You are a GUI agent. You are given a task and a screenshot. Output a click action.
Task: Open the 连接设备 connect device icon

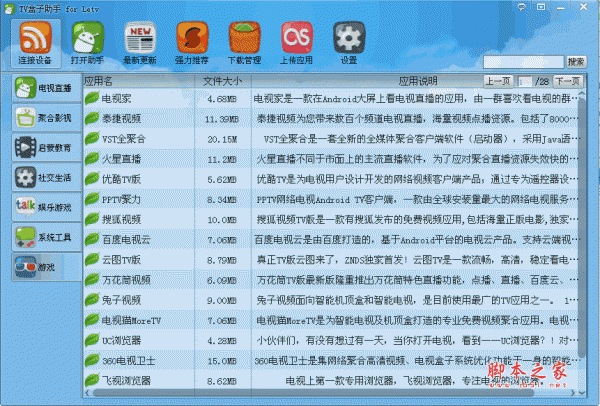pyautogui.click(x=35, y=44)
